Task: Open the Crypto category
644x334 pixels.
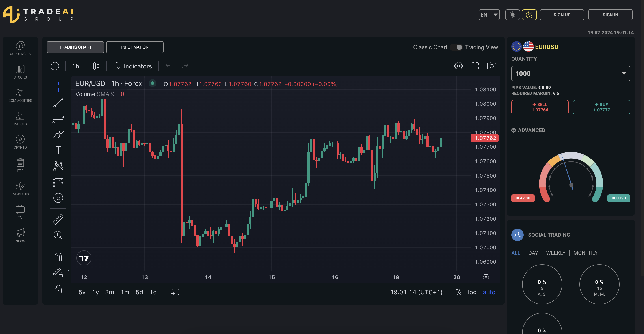Action: pyautogui.click(x=20, y=142)
